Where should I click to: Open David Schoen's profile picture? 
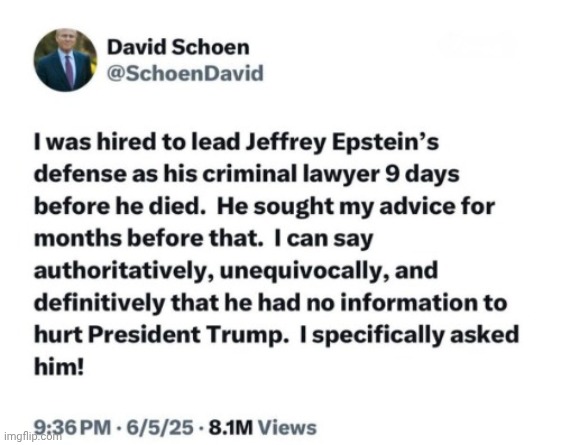click(x=65, y=60)
